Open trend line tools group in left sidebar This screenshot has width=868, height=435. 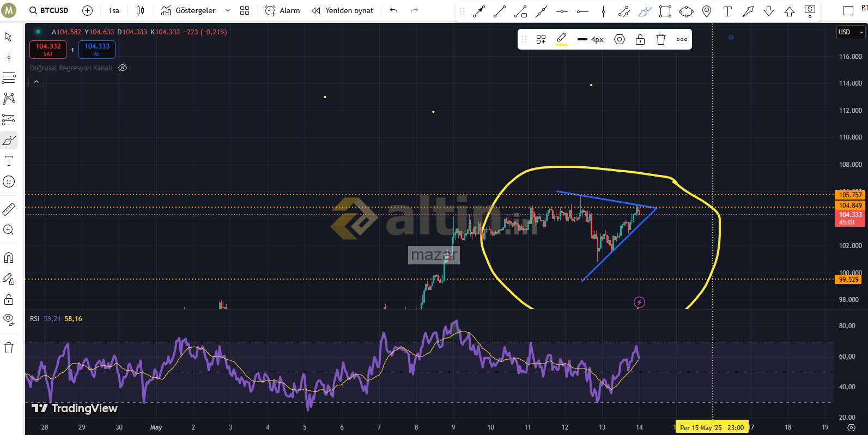(x=9, y=57)
